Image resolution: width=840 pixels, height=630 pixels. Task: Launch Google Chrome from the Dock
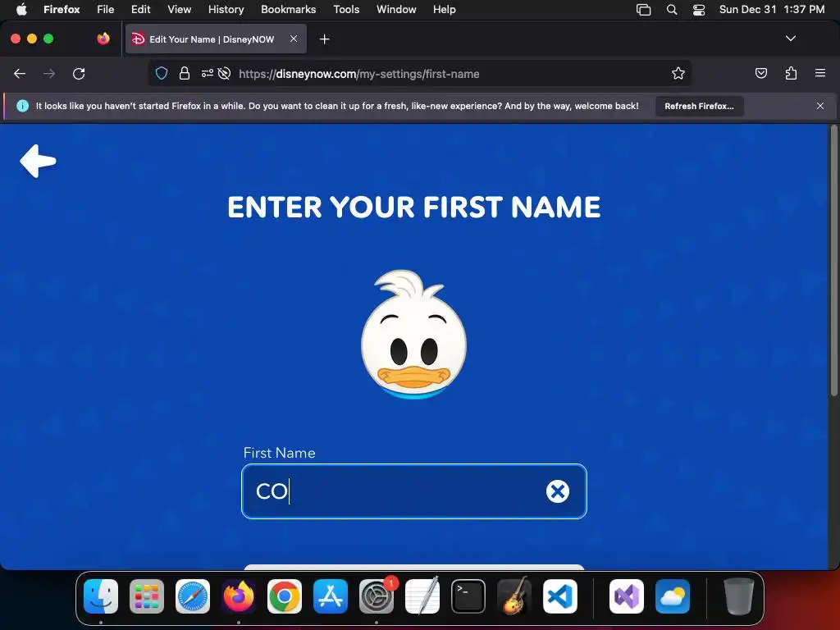click(285, 596)
